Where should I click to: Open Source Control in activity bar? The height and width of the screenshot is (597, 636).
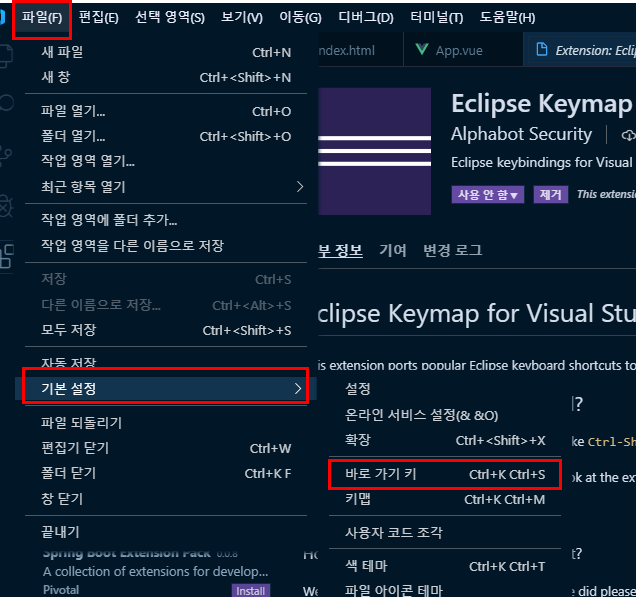(6, 156)
